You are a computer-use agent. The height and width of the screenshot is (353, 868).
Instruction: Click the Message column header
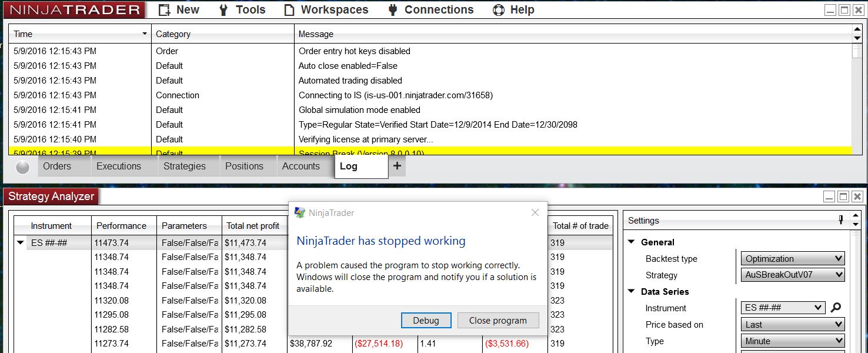coord(573,34)
